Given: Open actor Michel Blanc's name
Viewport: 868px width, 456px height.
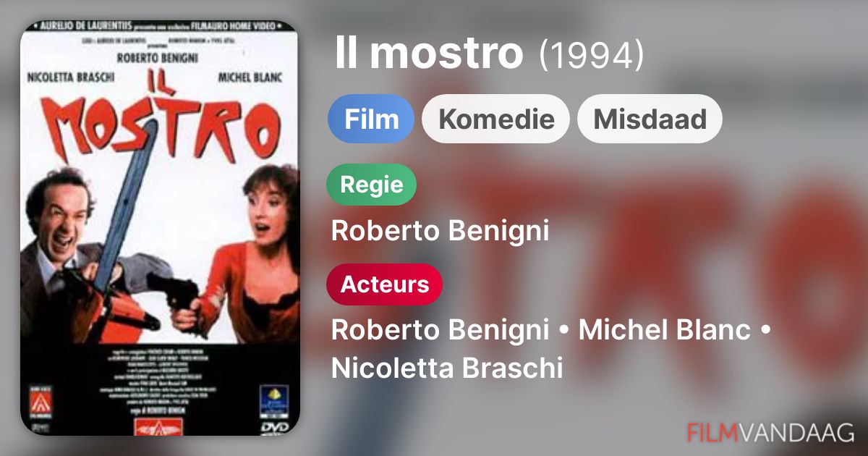Looking at the screenshot, I should pyautogui.click(x=665, y=331).
